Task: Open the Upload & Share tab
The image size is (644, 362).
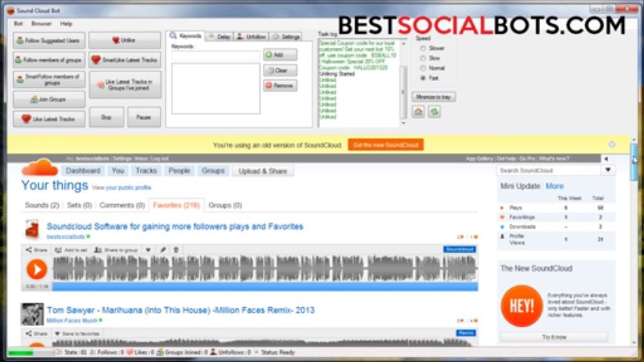Action: point(263,171)
